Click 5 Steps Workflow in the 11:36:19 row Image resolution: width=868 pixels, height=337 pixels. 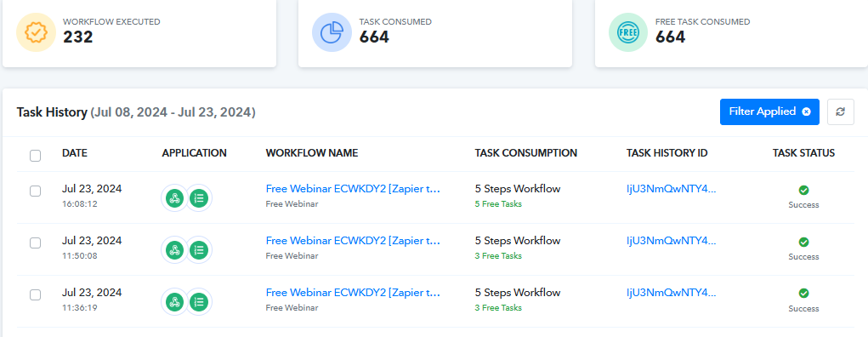tap(518, 293)
